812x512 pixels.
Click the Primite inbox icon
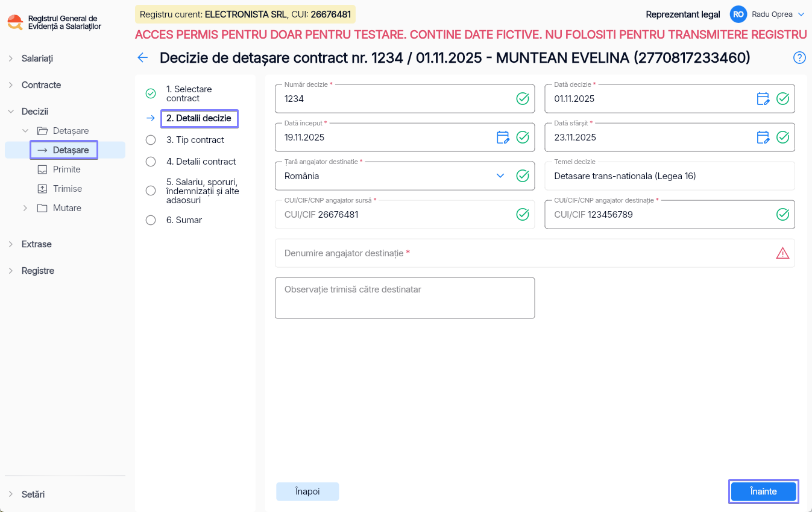click(42, 169)
